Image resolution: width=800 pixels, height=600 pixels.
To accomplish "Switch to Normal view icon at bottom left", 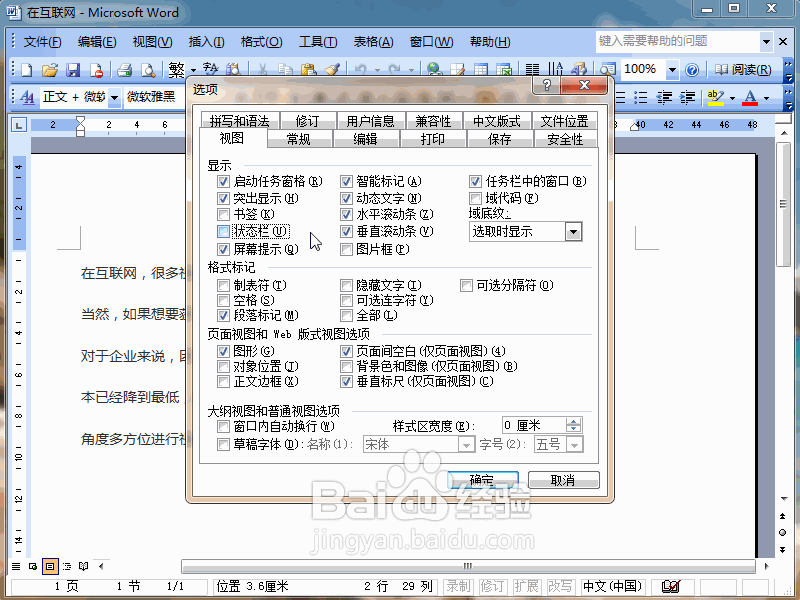I will point(16,566).
